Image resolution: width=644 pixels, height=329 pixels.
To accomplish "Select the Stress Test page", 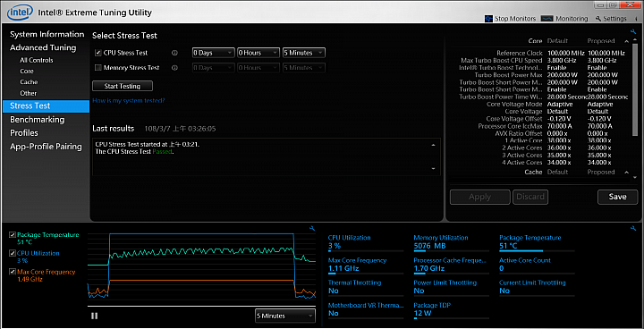I will click(46, 106).
